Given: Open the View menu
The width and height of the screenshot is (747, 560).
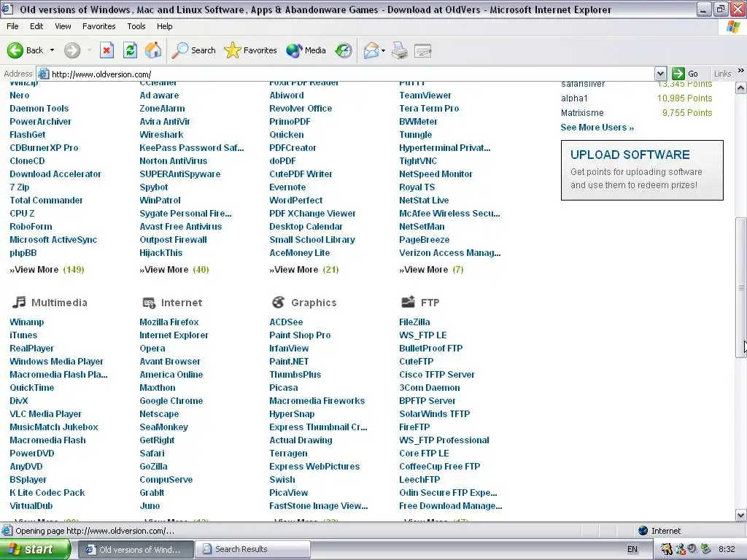Looking at the screenshot, I should (63, 26).
